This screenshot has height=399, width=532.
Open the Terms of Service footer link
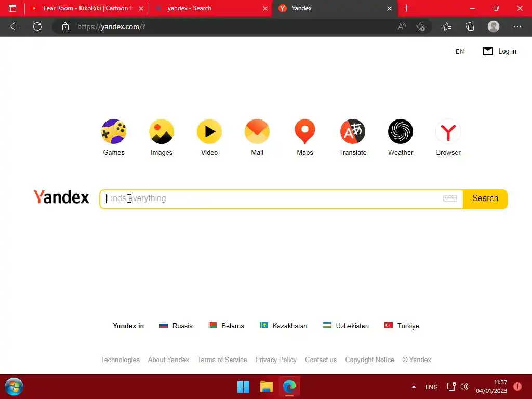point(222,360)
